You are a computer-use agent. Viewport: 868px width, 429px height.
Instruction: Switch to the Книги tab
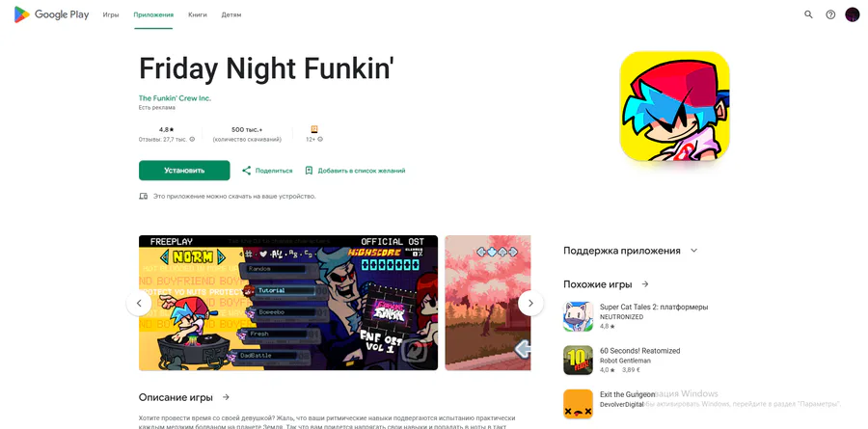click(x=197, y=15)
